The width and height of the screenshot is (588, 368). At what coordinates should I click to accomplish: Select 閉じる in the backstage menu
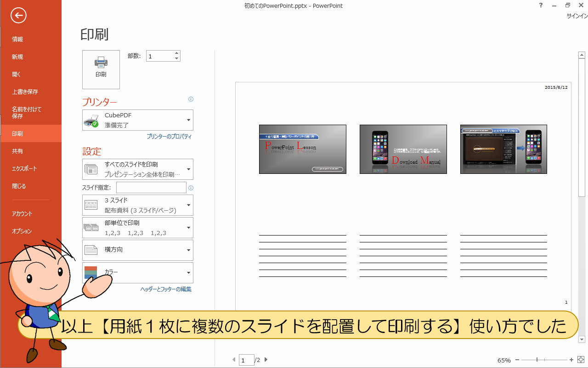coord(31,186)
